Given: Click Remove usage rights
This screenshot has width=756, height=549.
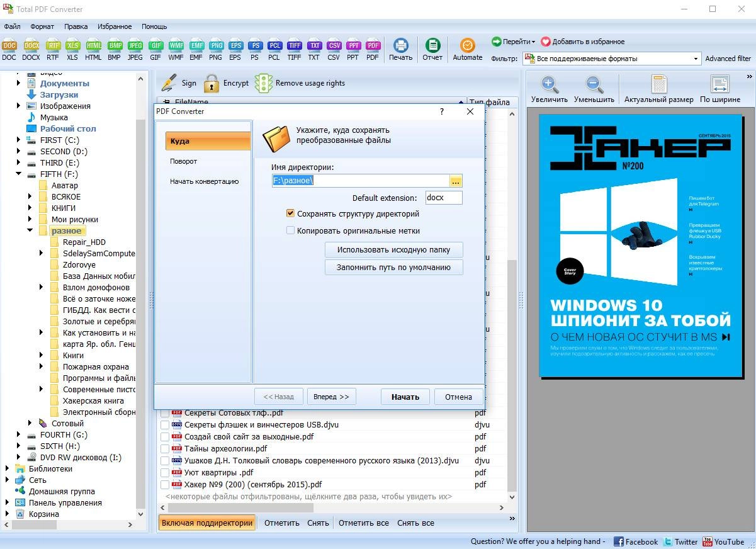Looking at the screenshot, I should [300, 83].
